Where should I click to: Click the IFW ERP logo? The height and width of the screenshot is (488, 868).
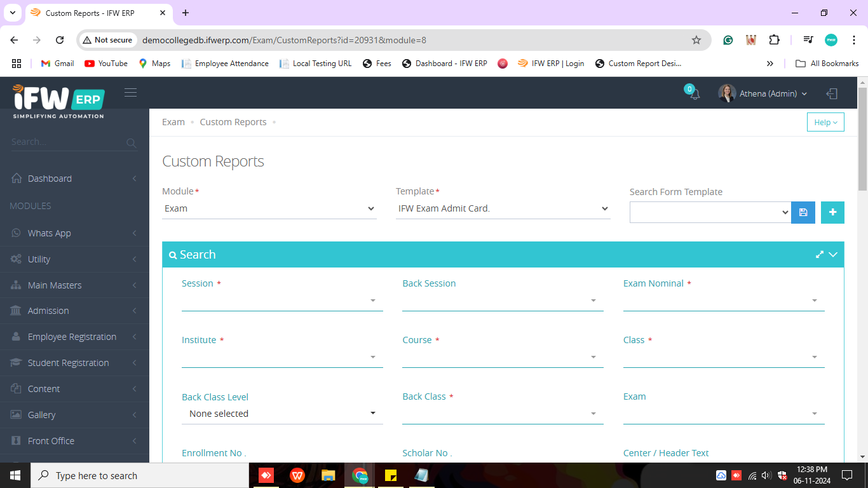tap(58, 101)
